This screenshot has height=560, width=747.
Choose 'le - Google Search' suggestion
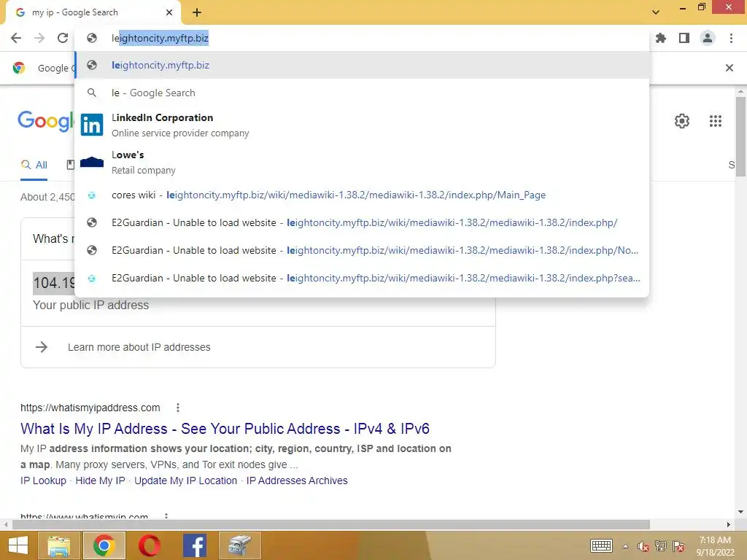[x=362, y=93]
